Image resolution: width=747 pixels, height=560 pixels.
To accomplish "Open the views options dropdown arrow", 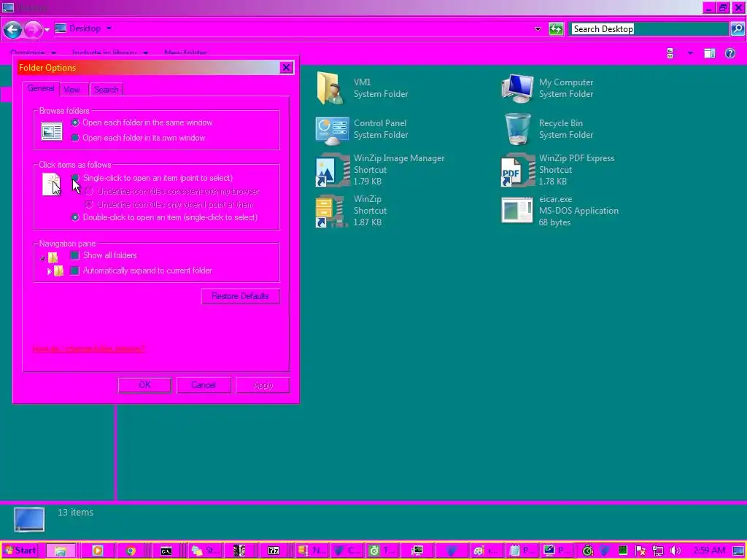I will coord(690,53).
